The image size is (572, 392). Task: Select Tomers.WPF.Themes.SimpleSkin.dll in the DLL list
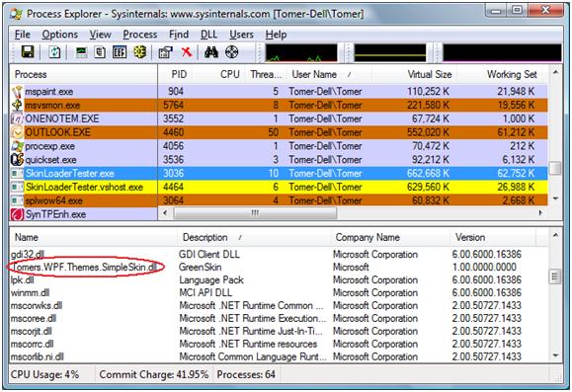(x=279, y=267)
